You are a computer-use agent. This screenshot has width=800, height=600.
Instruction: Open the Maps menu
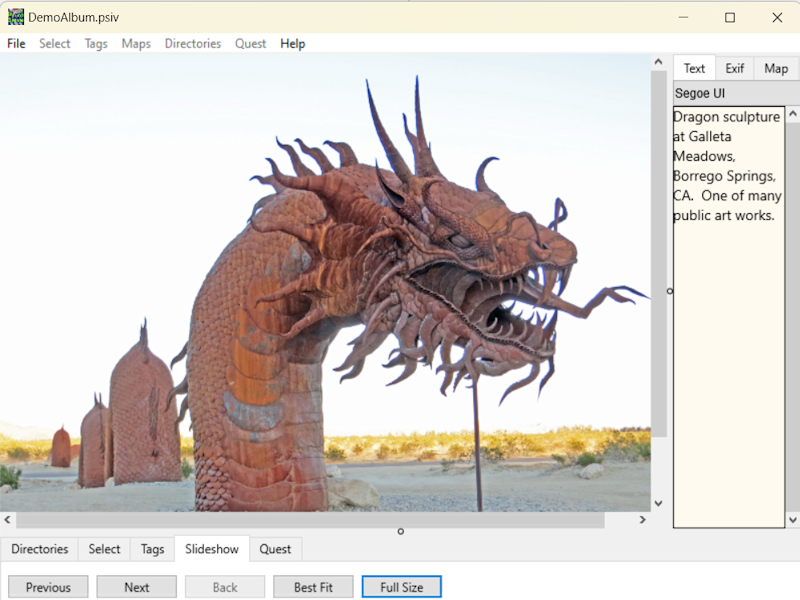pyautogui.click(x=136, y=43)
